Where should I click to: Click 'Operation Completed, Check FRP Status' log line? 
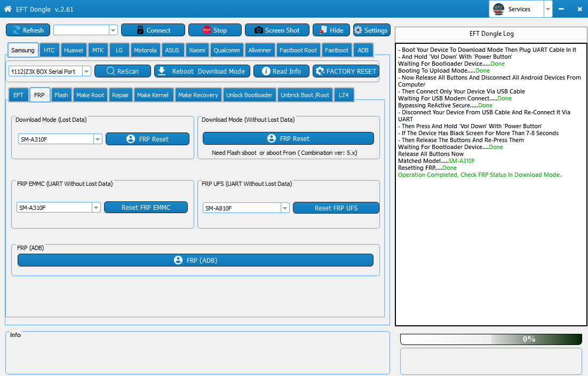pos(479,175)
